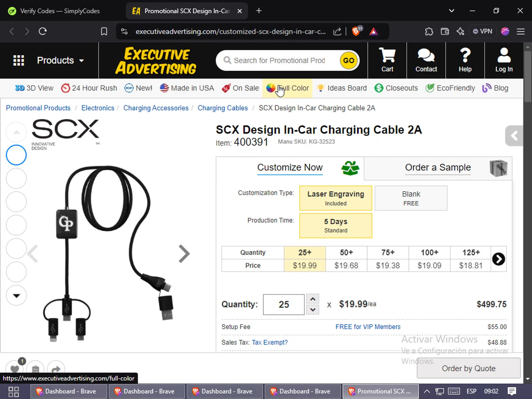Close the Promotional SCX Design tab
532x399 pixels.
pyautogui.click(x=240, y=11)
